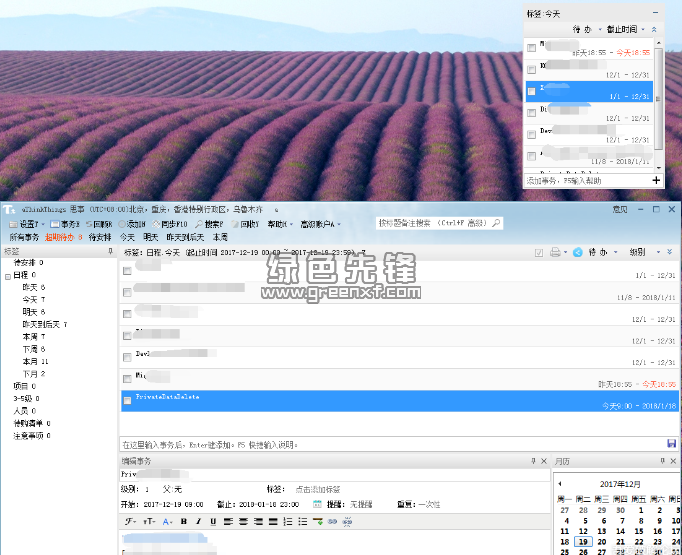The image size is (682, 555).
Task: Select 待购清单 in the tag tree
Action: point(32,423)
